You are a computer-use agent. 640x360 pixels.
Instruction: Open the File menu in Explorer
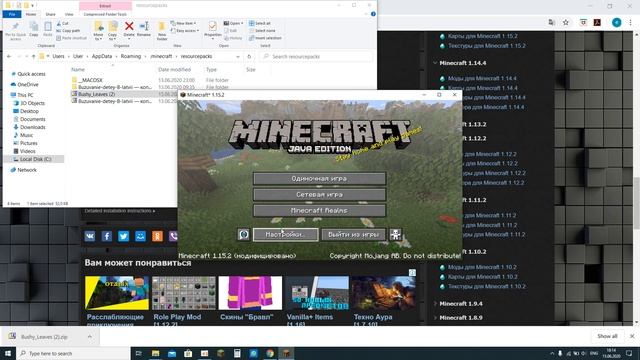pos(12,14)
